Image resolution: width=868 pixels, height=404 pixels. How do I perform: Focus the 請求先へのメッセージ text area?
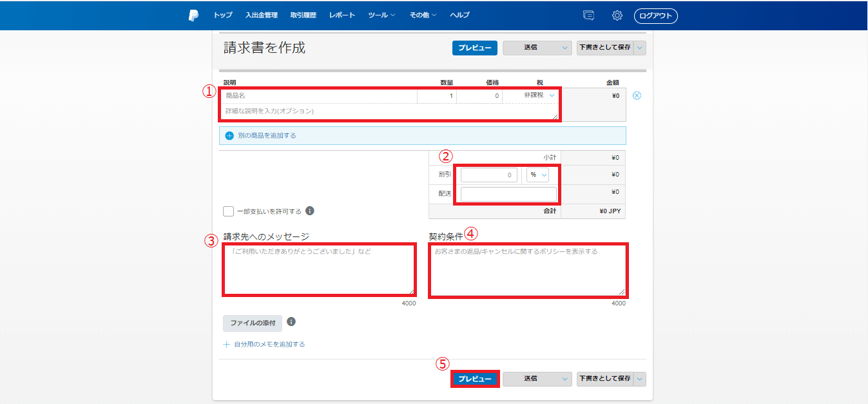coord(319,269)
